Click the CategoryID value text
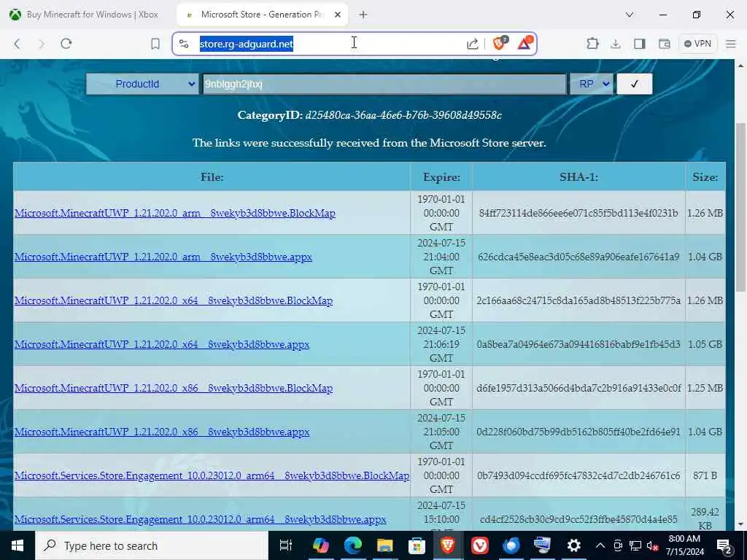 click(x=403, y=115)
